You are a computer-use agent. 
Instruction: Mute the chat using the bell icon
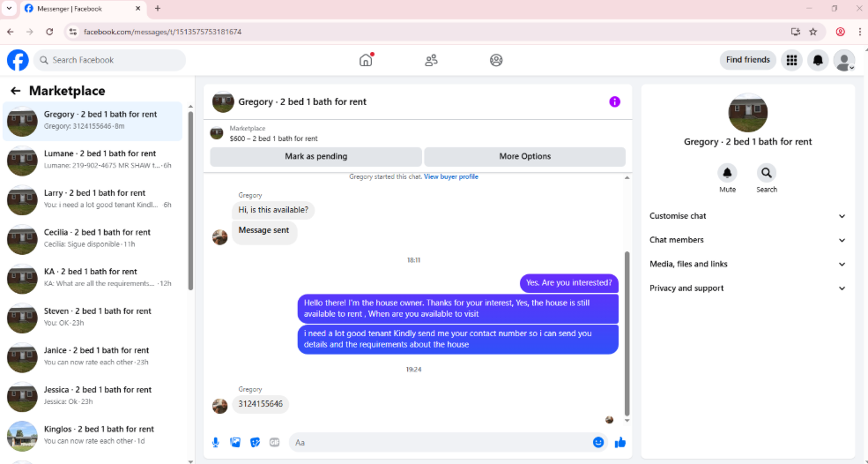(727, 173)
